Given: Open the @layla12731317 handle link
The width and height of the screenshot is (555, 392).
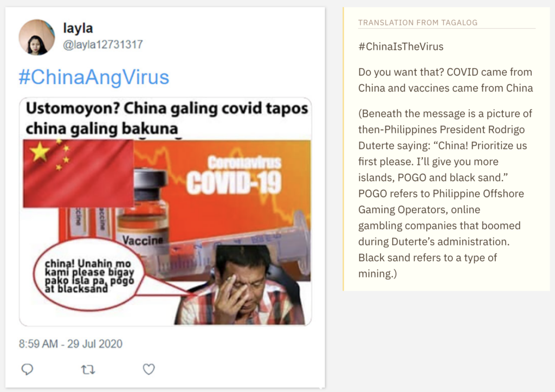Looking at the screenshot, I should tap(102, 44).
